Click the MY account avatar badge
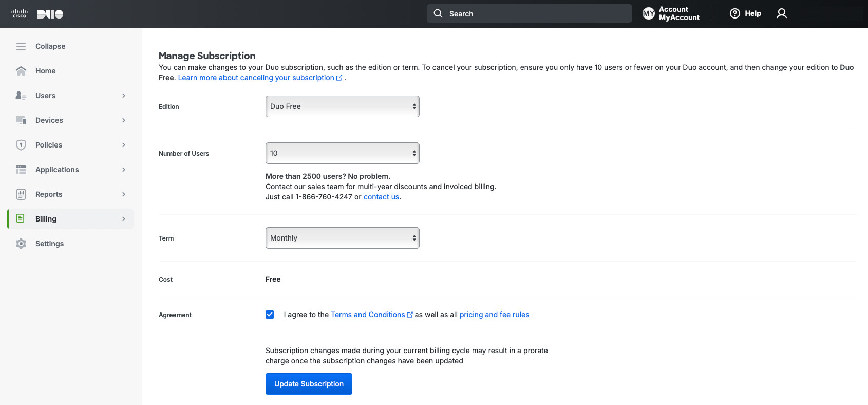 click(x=649, y=13)
